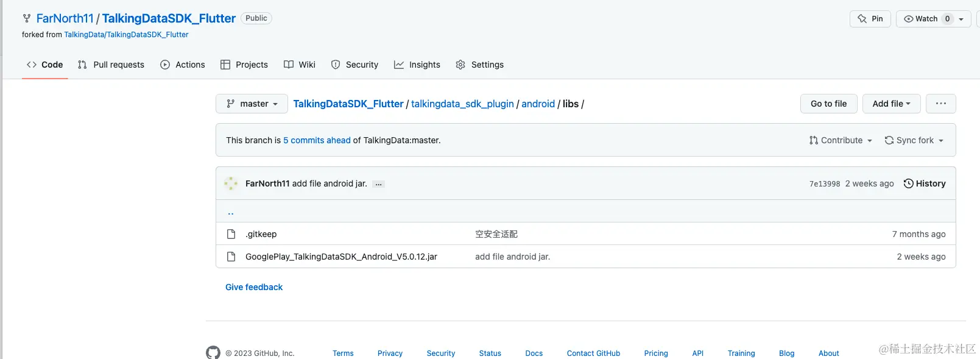This screenshot has height=359, width=980.
Task: Open footer Blog link
Action: 787,353
